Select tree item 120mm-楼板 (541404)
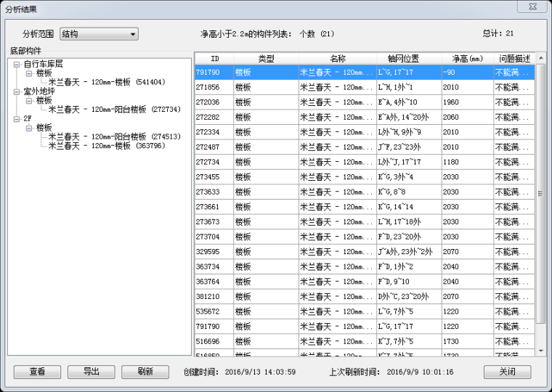552x392 pixels. (x=107, y=82)
